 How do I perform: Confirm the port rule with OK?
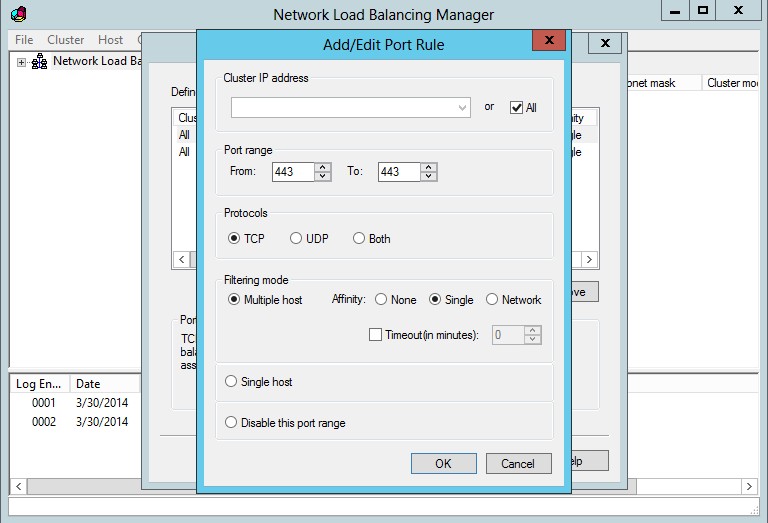(x=443, y=463)
